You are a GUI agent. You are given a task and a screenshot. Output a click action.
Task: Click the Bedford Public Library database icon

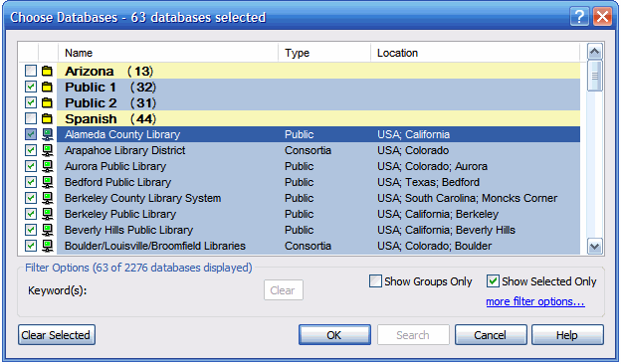pos(48,182)
